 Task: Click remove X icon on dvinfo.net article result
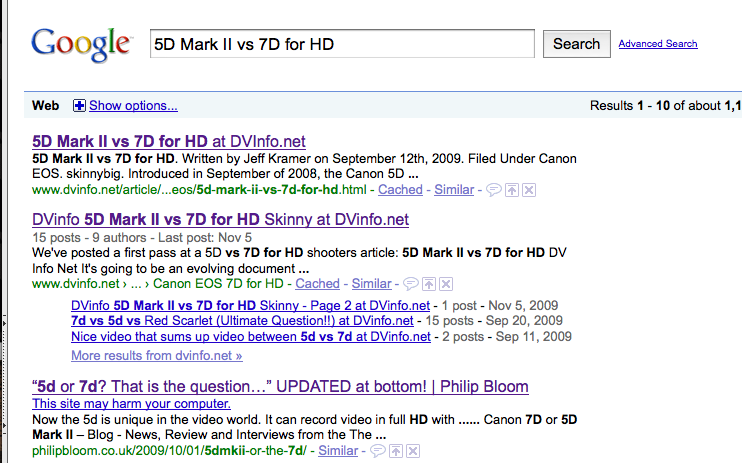(529, 190)
